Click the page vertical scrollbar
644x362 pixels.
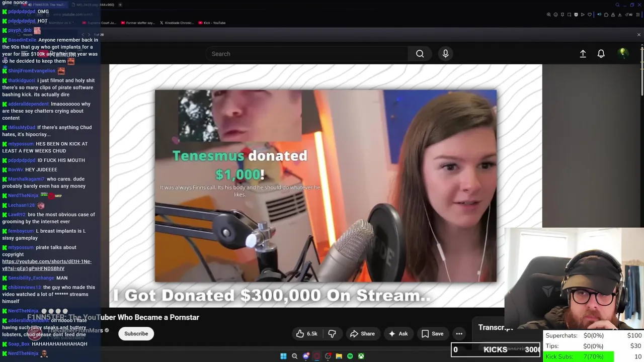click(642, 70)
